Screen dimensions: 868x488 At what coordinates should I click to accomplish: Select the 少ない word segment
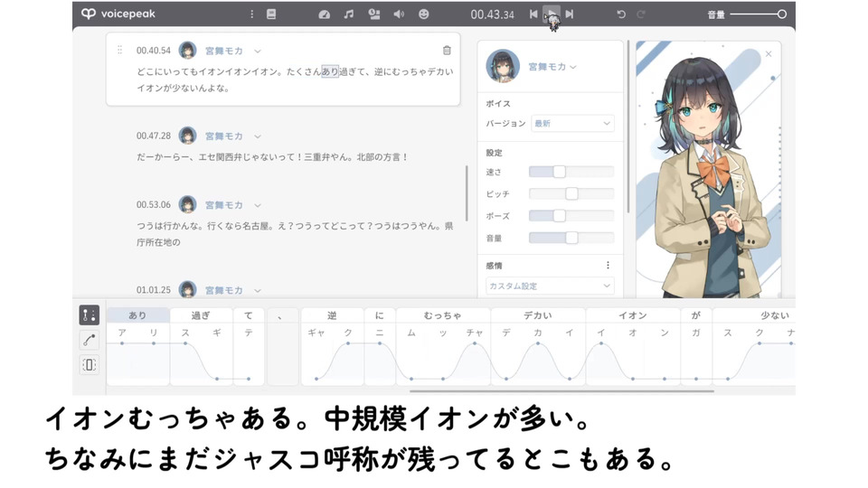[775, 315]
